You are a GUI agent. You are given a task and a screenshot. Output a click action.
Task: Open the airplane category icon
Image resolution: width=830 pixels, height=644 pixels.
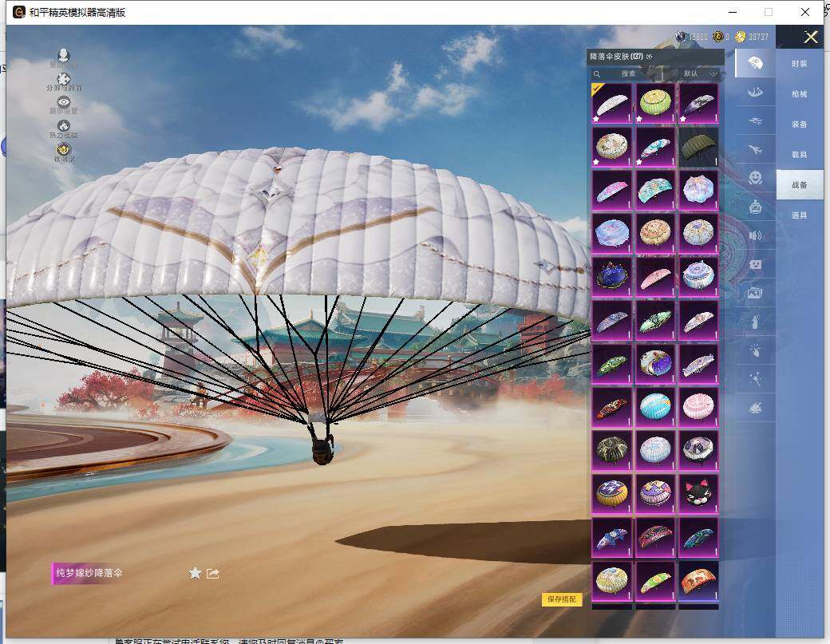pyautogui.click(x=755, y=150)
